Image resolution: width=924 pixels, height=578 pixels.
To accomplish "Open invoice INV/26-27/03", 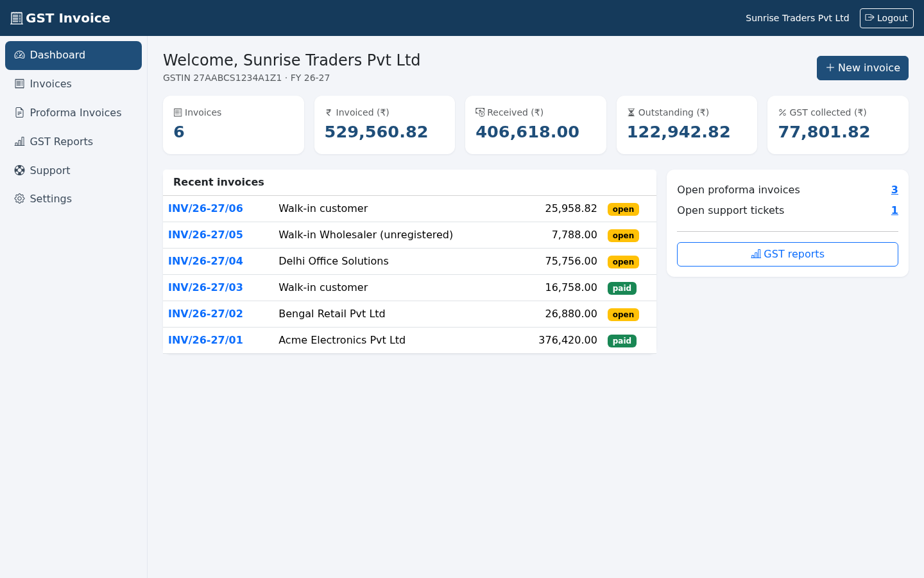I will pos(205,288).
